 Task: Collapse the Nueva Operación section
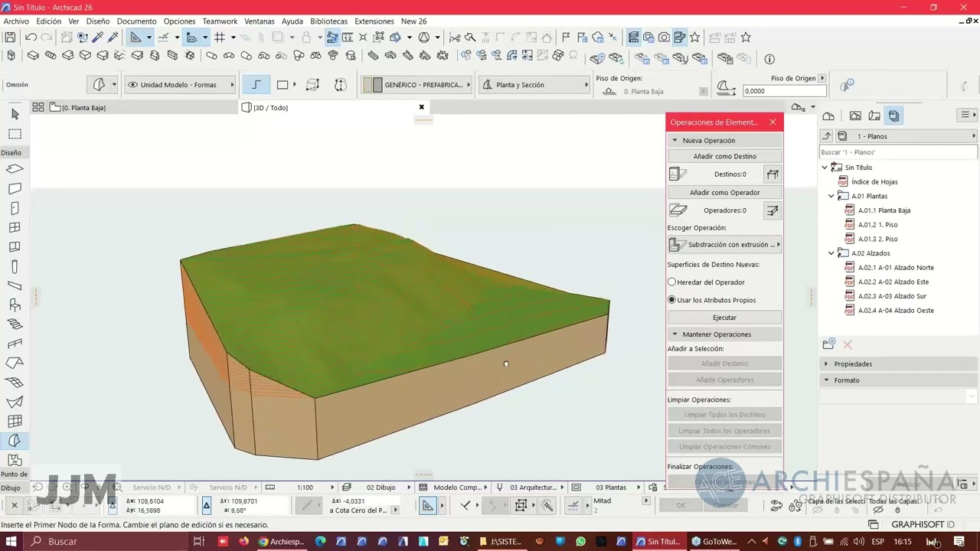tap(675, 140)
